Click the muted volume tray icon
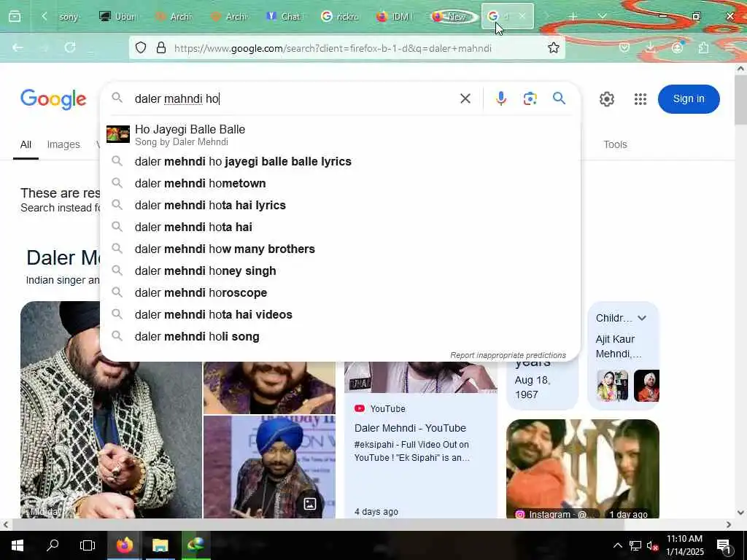 click(651, 545)
